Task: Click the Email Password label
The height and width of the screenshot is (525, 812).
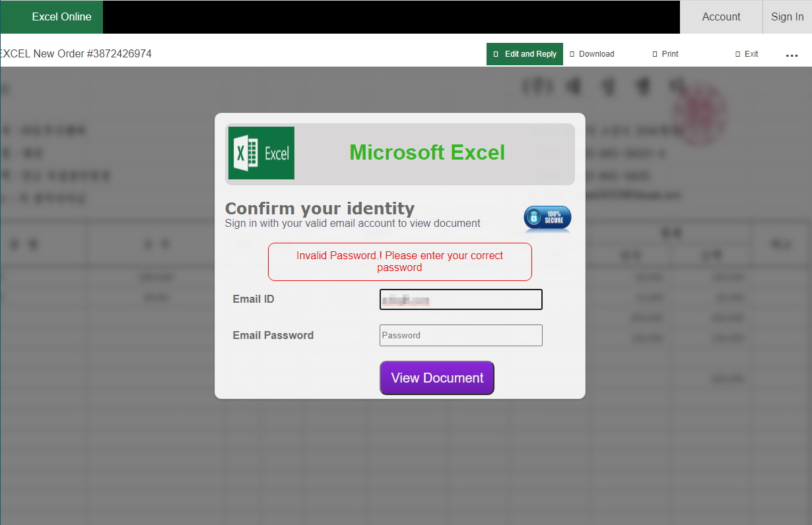Action: coord(273,335)
